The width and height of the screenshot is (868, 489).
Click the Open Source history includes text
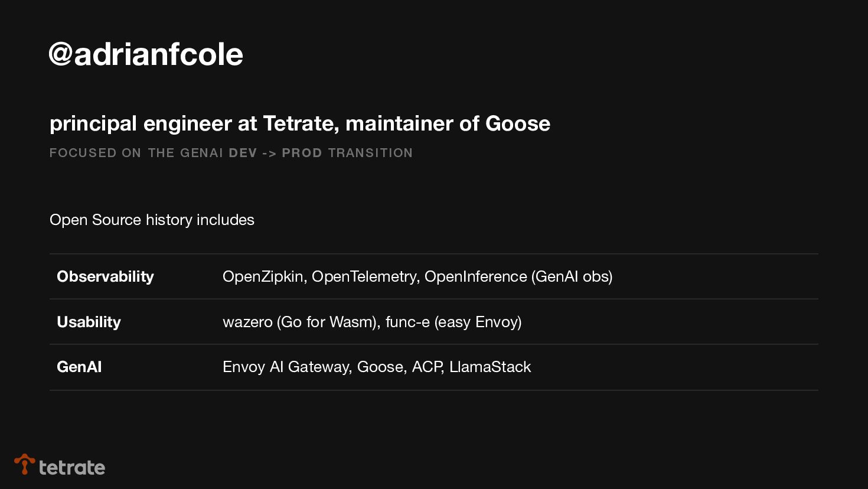tap(152, 220)
